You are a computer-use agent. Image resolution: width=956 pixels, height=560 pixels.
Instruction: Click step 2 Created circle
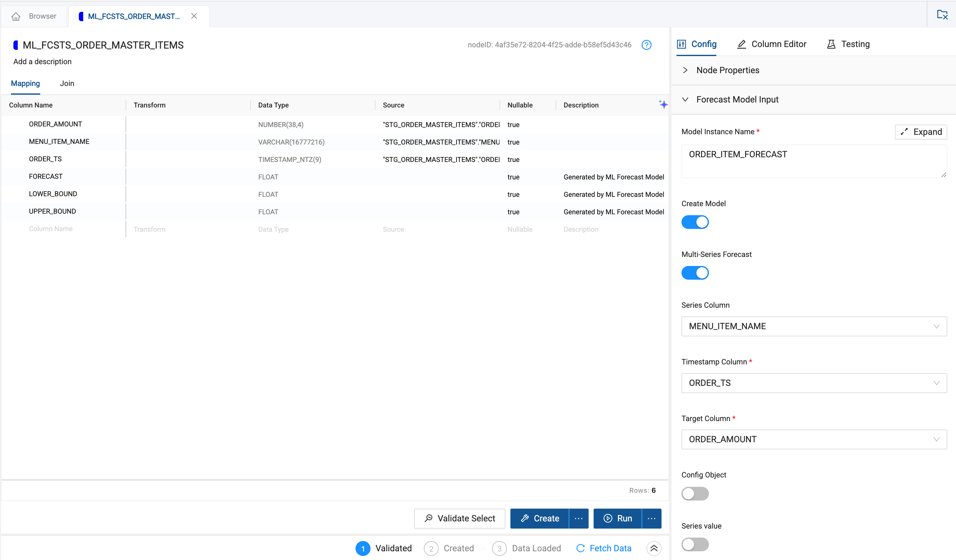pos(431,548)
